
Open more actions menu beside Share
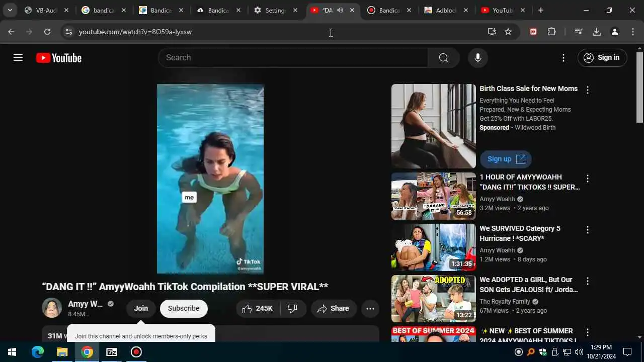tap(370, 309)
